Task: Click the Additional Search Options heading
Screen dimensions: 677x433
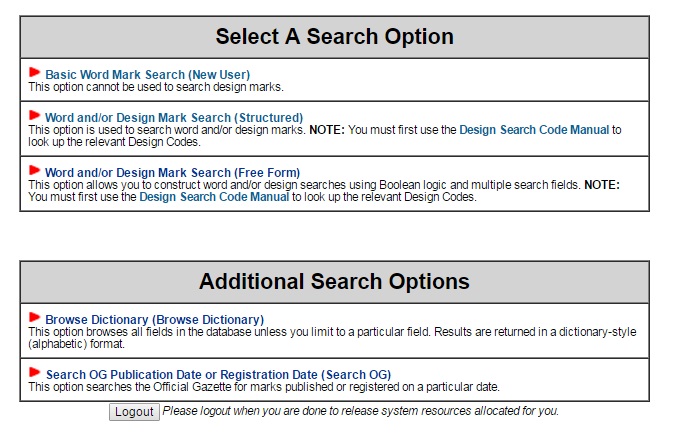Action: pos(334,281)
